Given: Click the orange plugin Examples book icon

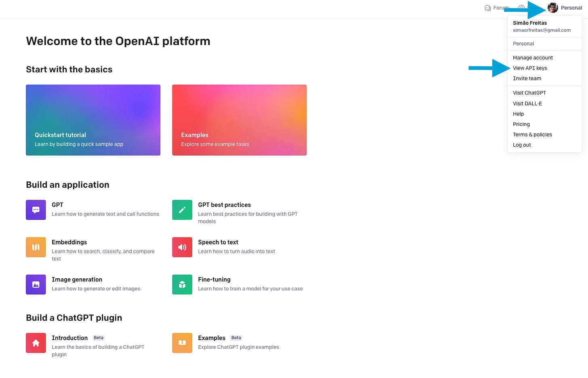Looking at the screenshot, I should pyautogui.click(x=182, y=343).
